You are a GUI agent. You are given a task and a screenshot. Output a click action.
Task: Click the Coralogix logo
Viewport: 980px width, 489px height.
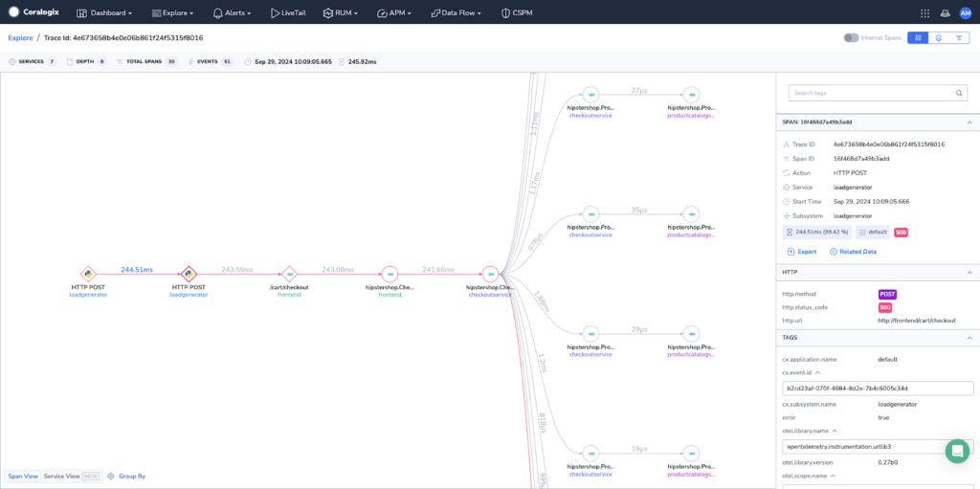(33, 11)
